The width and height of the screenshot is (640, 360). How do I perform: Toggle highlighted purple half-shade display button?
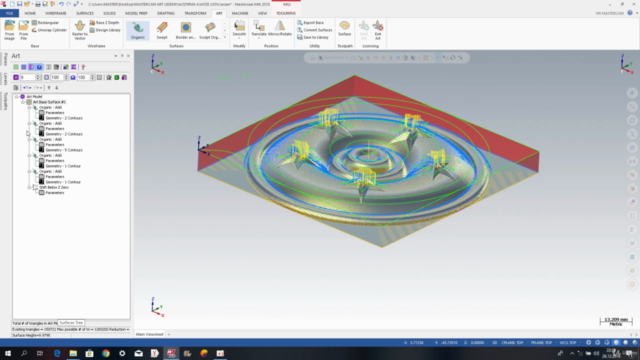click(31, 67)
